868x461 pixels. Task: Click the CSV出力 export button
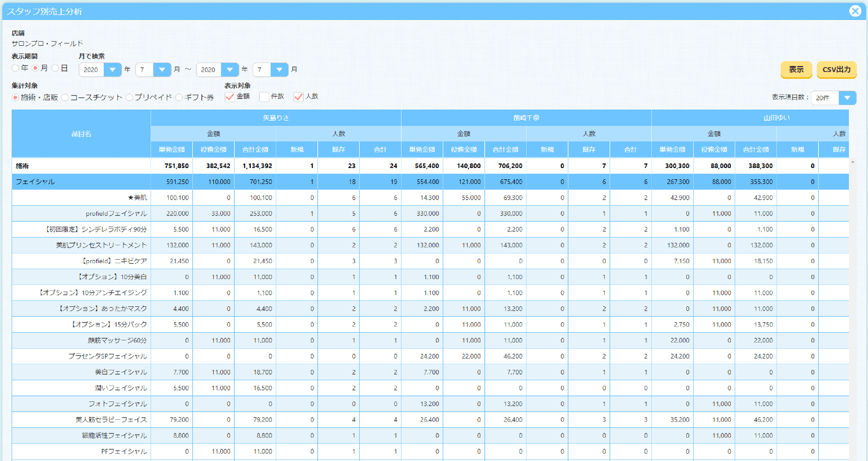[x=836, y=69]
